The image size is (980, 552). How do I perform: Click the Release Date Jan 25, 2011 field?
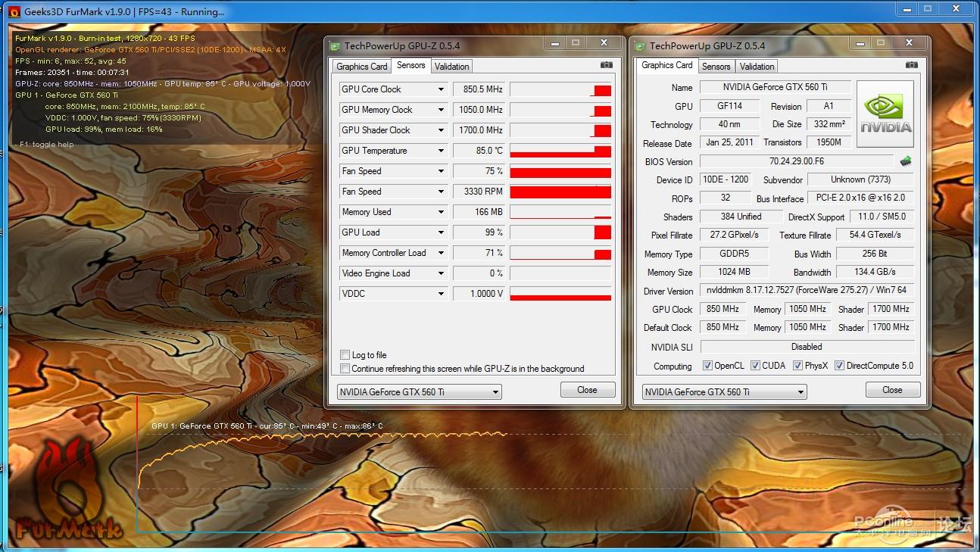730,142
